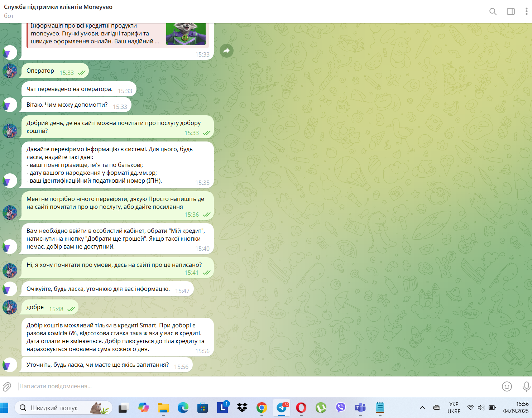
Task: Open Microsoft Edge from the taskbar
Action: (183, 408)
